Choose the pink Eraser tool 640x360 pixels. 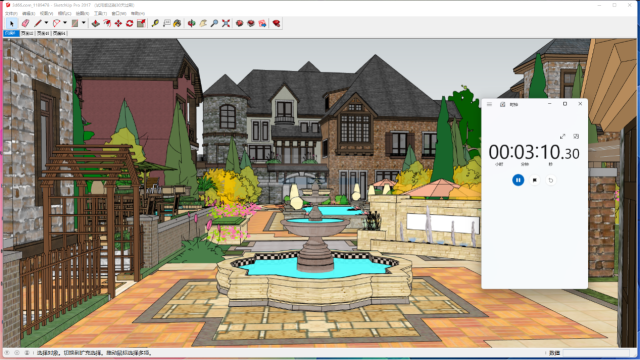tap(26, 23)
